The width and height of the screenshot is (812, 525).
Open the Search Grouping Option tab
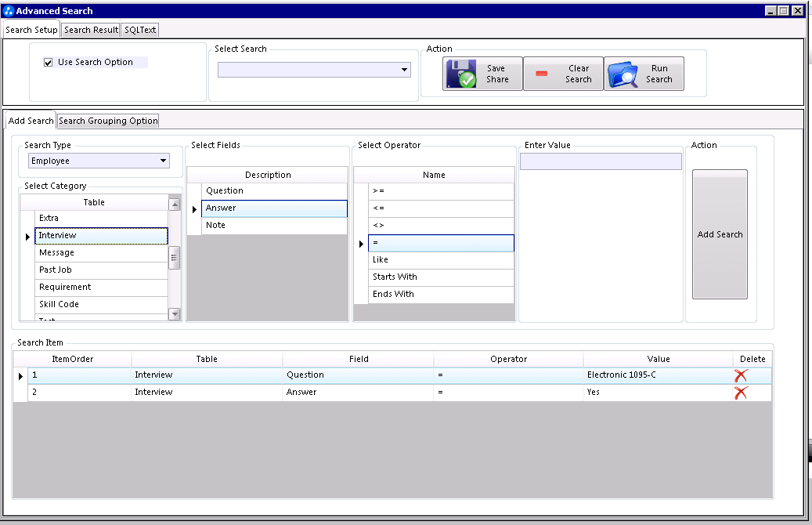click(108, 121)
